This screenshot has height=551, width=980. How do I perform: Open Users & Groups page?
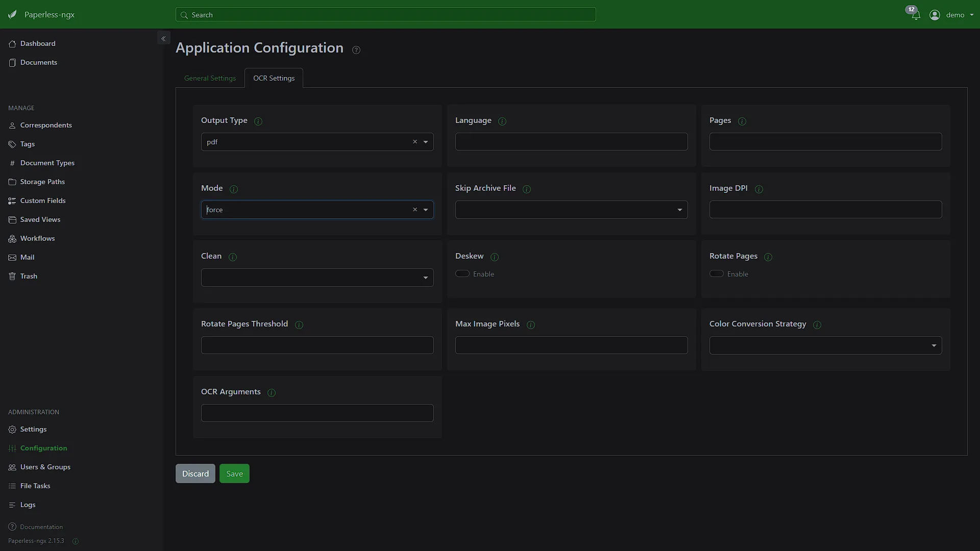tap(45, 467)
